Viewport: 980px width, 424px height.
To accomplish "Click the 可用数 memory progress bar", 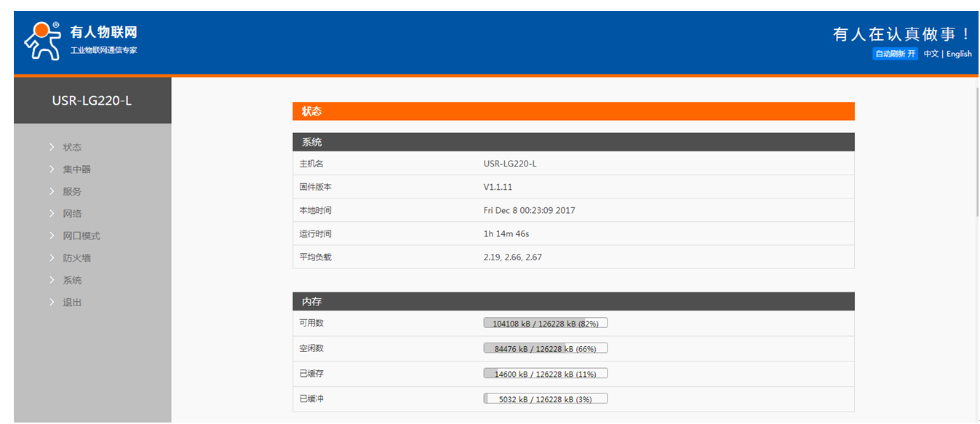I will point(545,323).
